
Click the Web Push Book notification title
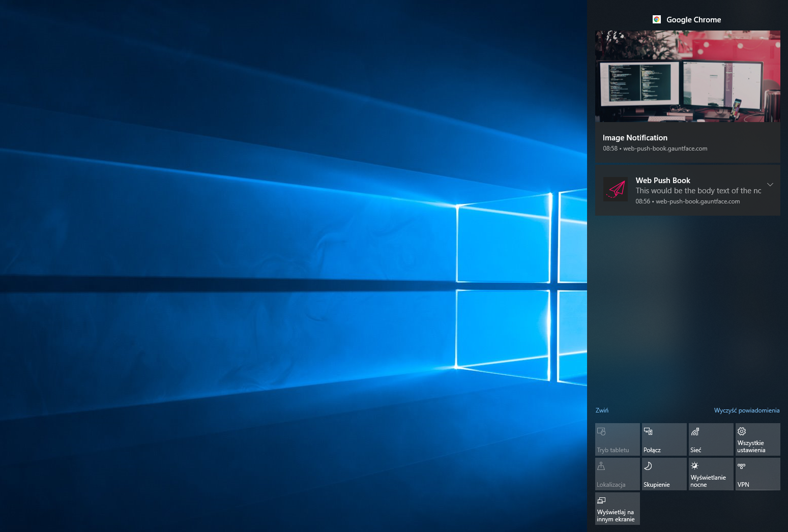click(663, 181)
